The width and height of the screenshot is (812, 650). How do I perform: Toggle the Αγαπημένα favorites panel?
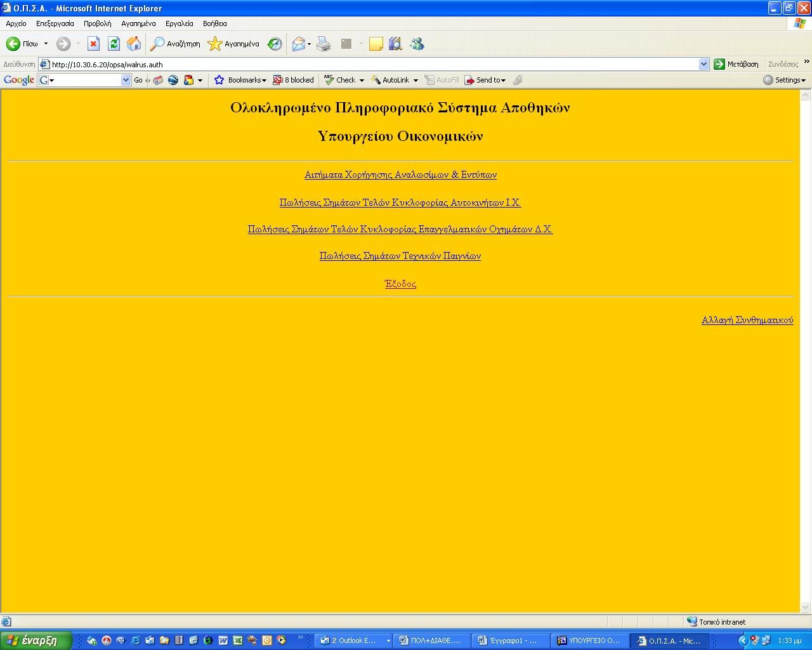pyautogui.click(x=233, y=44)
